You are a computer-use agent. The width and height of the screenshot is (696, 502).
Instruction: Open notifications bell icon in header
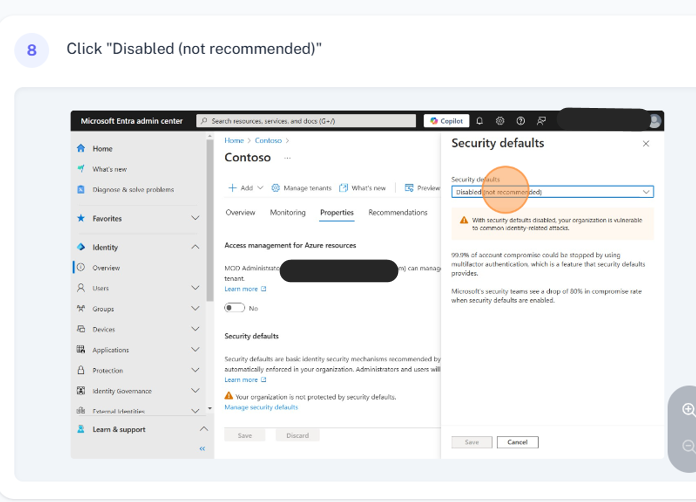pos(479,121)
